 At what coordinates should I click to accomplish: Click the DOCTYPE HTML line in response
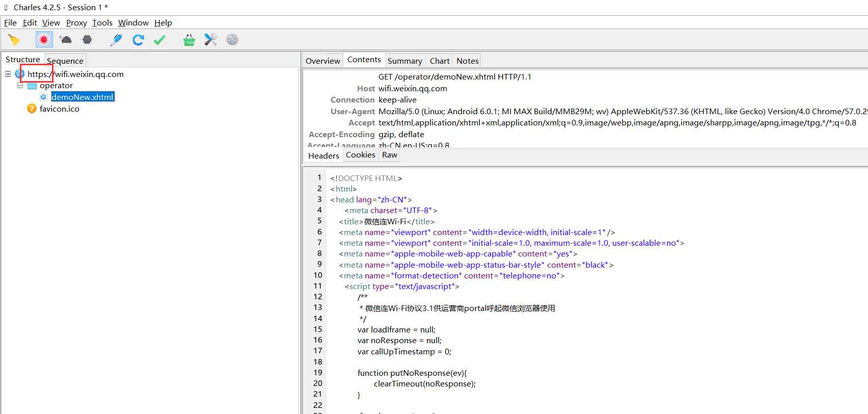tap(366, 178)
